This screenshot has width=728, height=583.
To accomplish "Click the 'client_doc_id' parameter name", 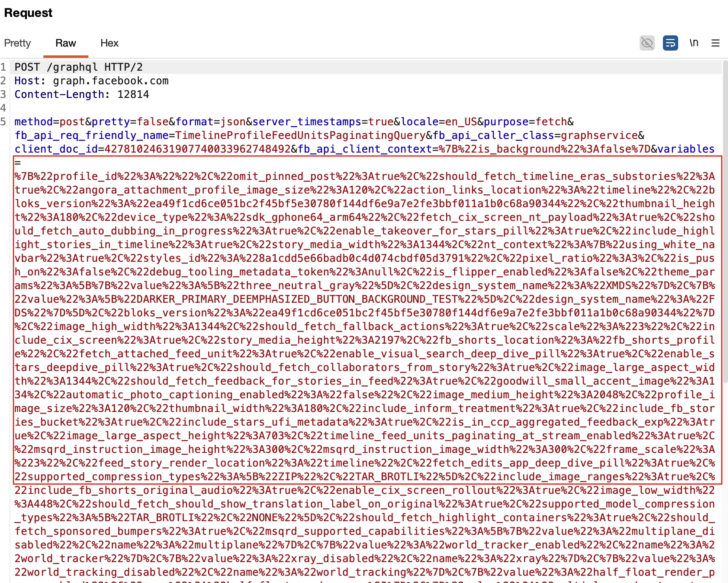I will click(x=56, y=149).
